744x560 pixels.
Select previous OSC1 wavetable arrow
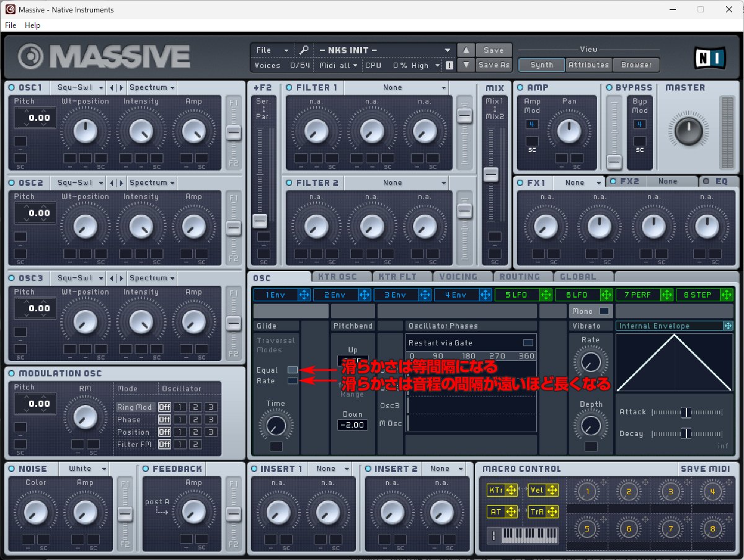tap(112, 87)
